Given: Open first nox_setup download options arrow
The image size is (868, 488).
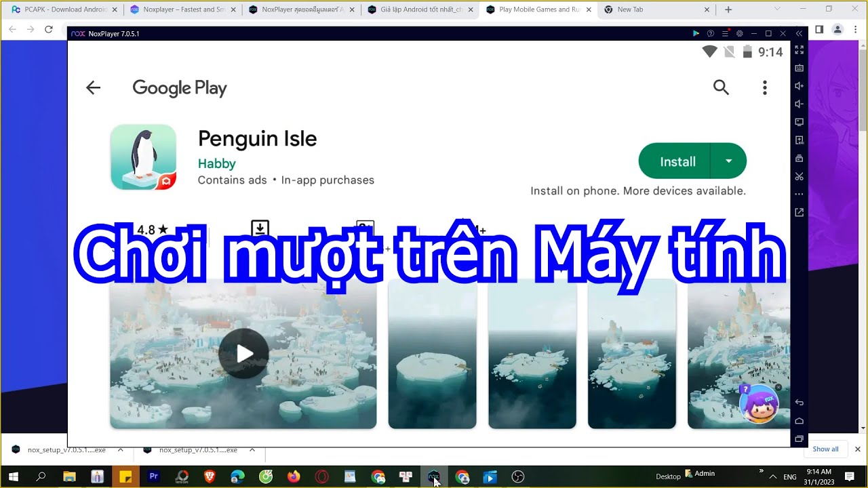Looking at the screenshot, I should point(121,449).
